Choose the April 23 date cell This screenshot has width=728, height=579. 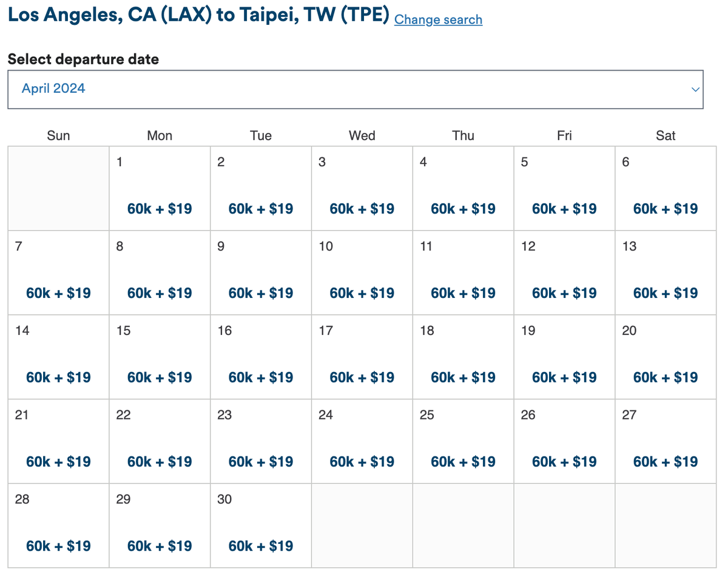pos(261,442)
